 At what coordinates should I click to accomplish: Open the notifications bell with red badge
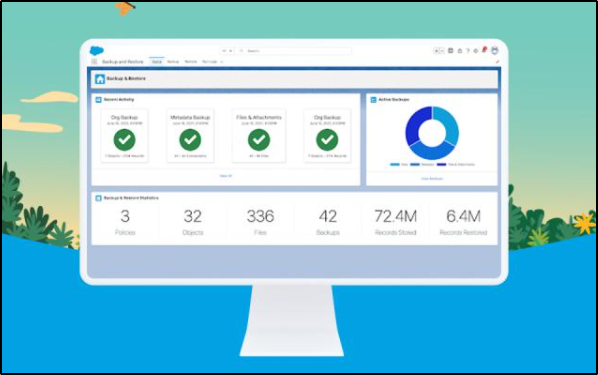pos(484,50)
